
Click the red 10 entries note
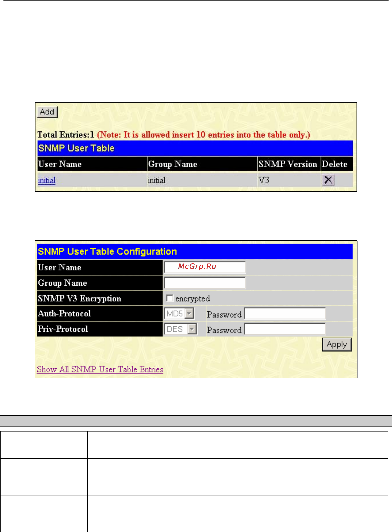(204, 135)
